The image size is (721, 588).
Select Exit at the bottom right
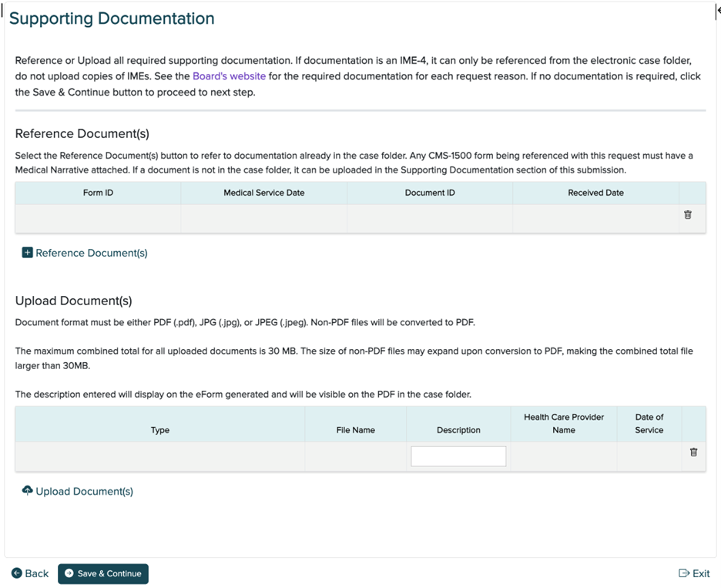(694, 573)
